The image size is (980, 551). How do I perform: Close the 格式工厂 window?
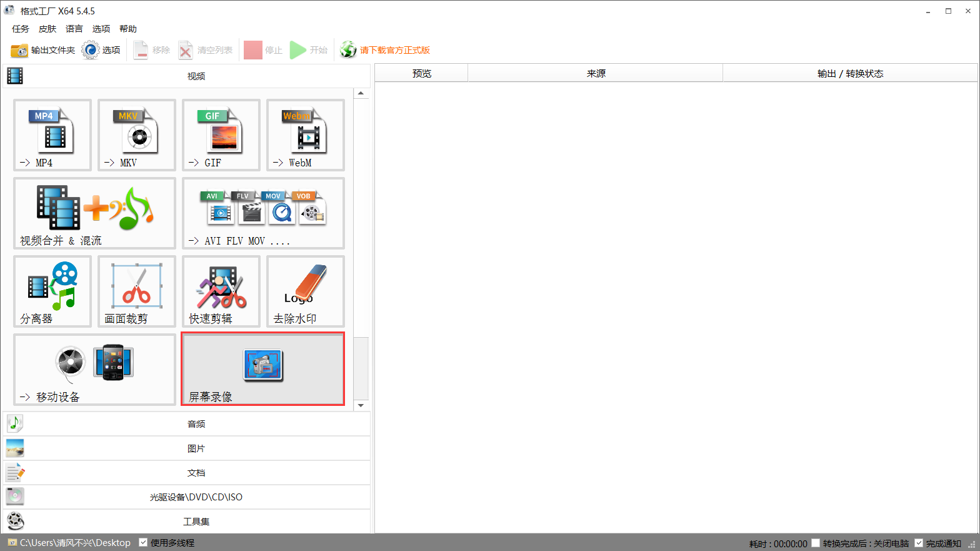tap(968, 11)
